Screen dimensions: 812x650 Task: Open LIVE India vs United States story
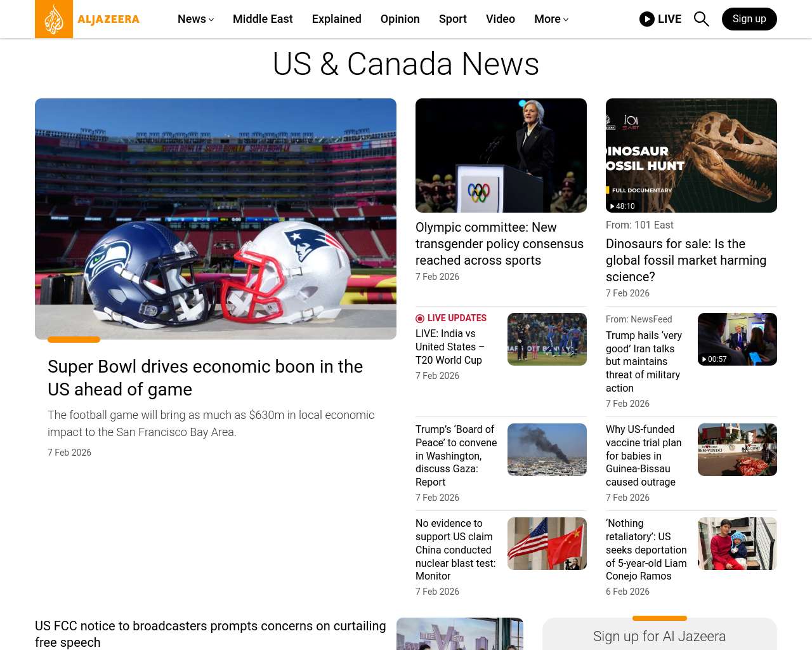pyautogui.click(x=450, y=347)
